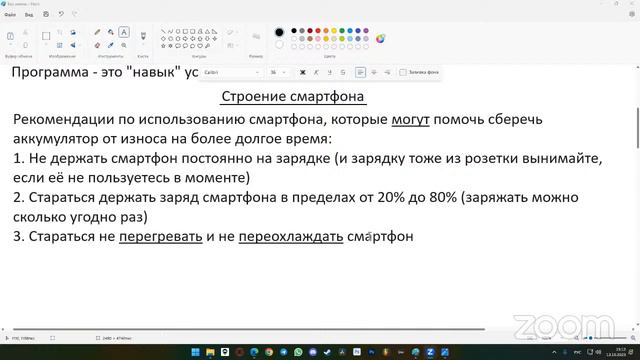Viewport: 640px width, 360px height.
Task: Toggle the Background fill checkbox
Action: tap(403, 72)
